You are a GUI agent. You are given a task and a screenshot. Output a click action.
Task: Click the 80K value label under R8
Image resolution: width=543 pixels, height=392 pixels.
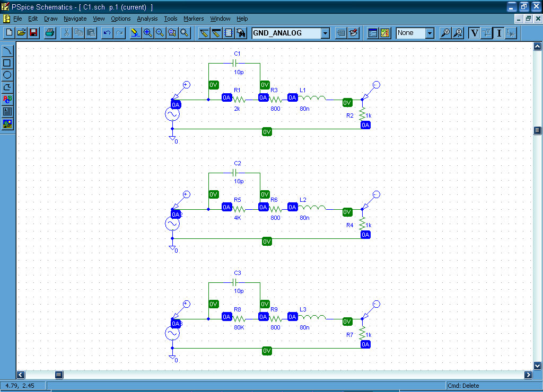(x=239, y=328)
